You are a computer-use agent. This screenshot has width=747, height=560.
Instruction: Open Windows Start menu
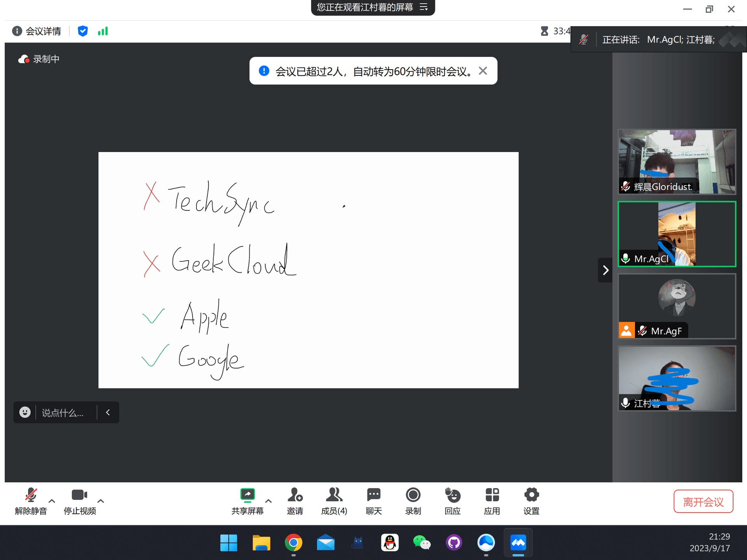(x=228, y=542)
